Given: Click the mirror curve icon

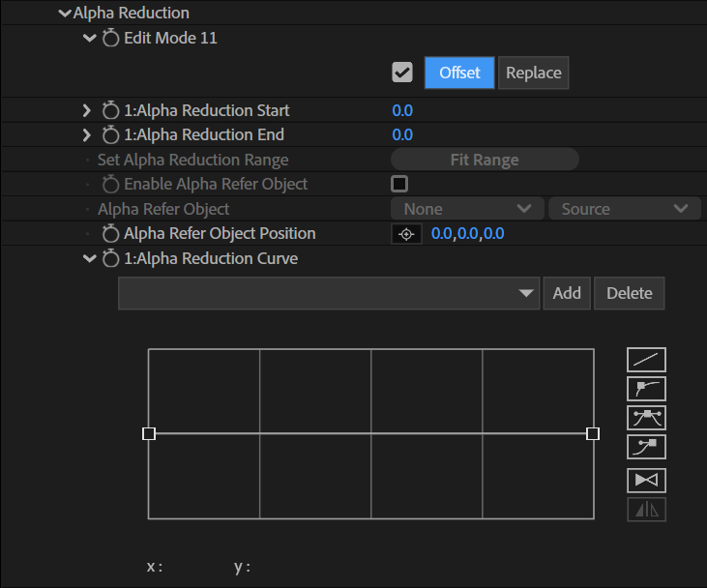Looking at the screenshot, I should (x=646, y=510).
